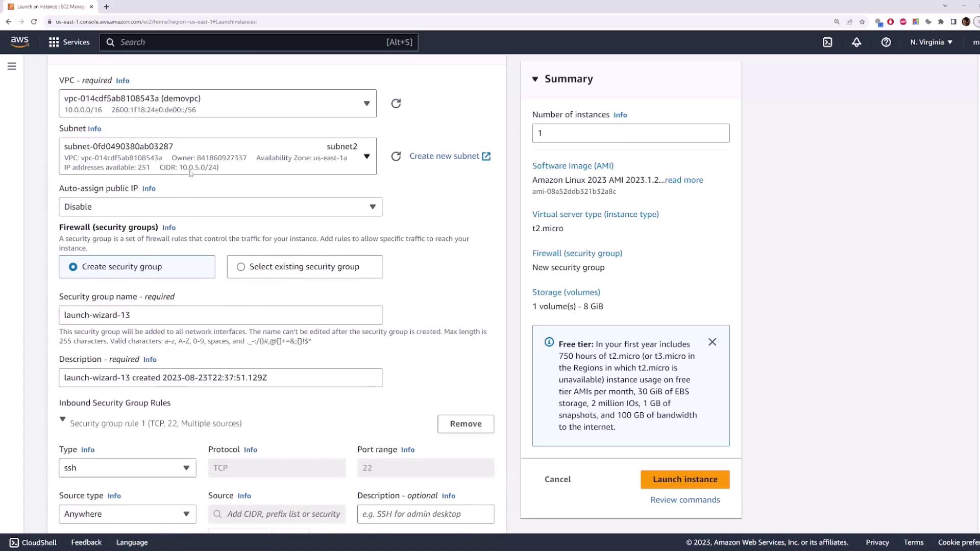Open CloudShell from the footer bar

point(33,542)
